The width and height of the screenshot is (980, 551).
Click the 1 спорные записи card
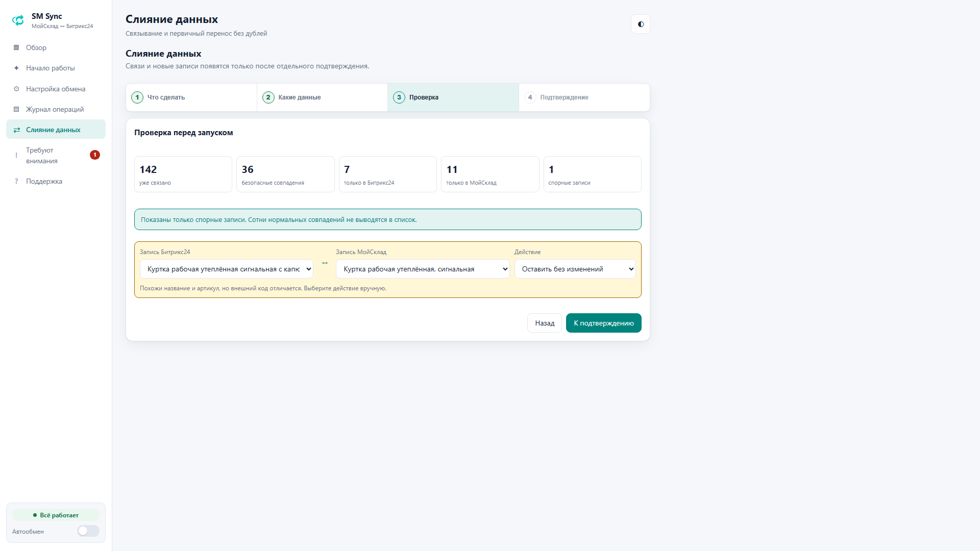(x=593, y=174)
